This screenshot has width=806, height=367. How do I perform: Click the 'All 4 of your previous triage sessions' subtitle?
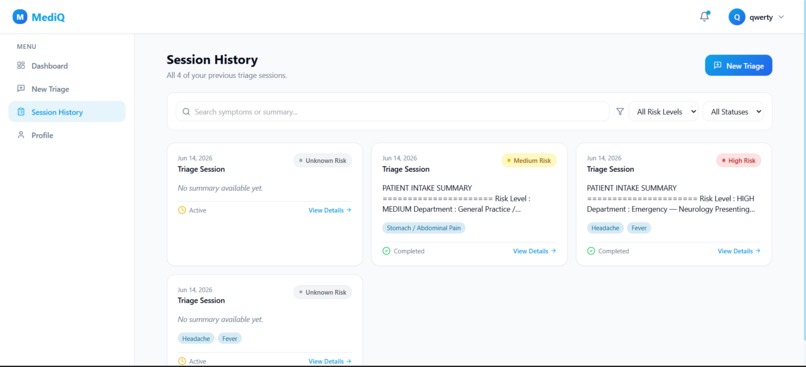click(227, 76)
